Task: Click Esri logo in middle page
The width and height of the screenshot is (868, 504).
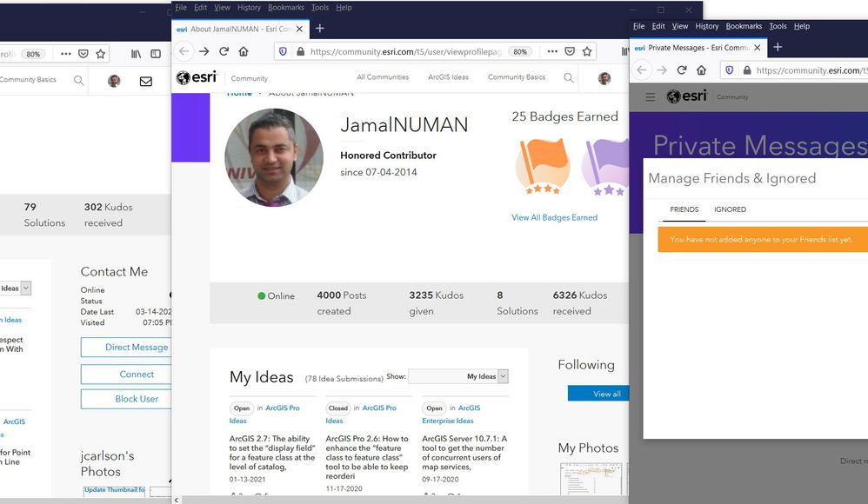Action: pos(197,77)
